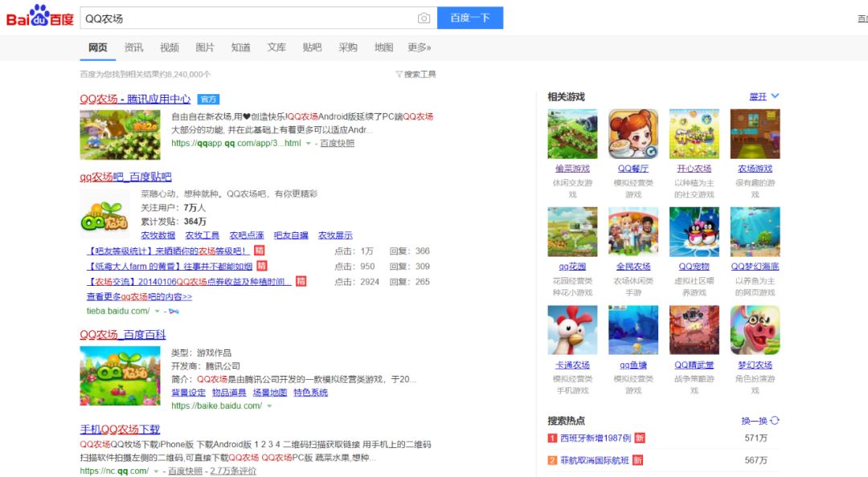The width and height of the screenshot is (868, 477).
Task: Collapse the 相关游戏 panel via 展开 arrow
Action: [761, 96]
